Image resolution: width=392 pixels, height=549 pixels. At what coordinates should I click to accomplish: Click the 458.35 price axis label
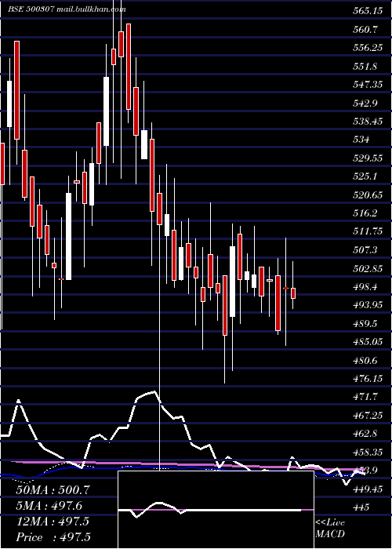367,452
